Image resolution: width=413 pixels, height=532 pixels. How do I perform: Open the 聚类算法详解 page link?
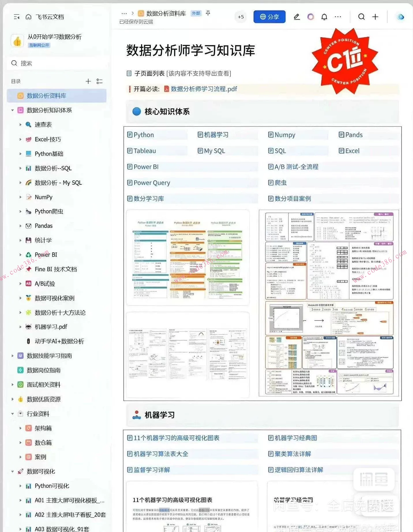[292, 454]
